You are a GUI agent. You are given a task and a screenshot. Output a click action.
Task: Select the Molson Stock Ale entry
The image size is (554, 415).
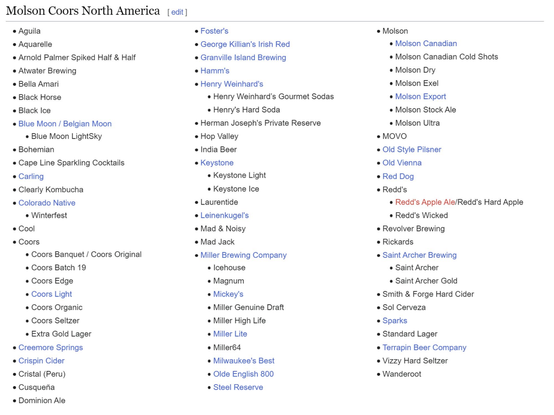point(425,110)
